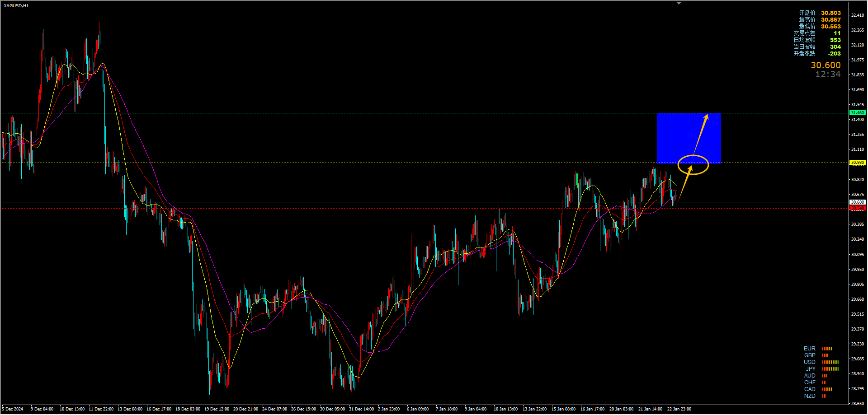868x415 pixels.
Task: Click the EUR strength meter bars
Action: 827,349
